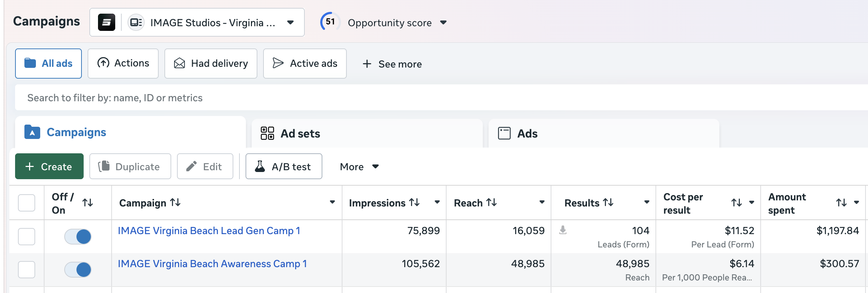Open Amount spent column options arrow
Viewport: 868px width, 293px height.
857,203
